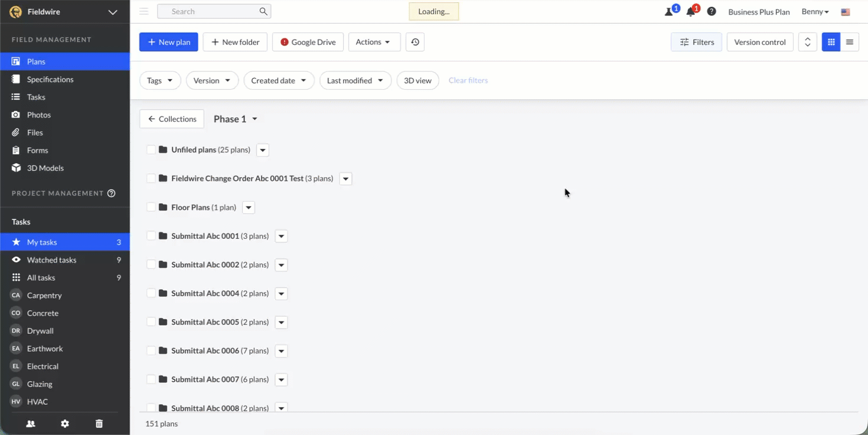Open 3D Models in the sidebar
This screenshot has width=868, height=435.
[x=45, y=168]
